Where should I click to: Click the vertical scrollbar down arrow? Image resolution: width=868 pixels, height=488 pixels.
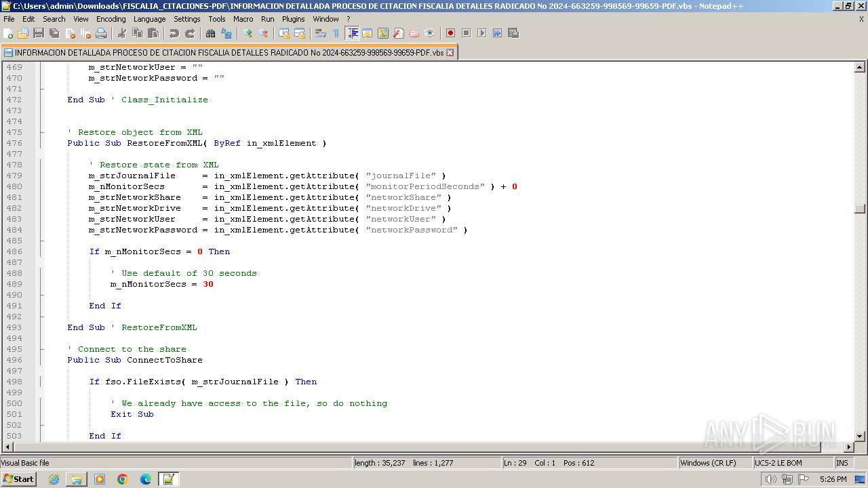(860, 436)
